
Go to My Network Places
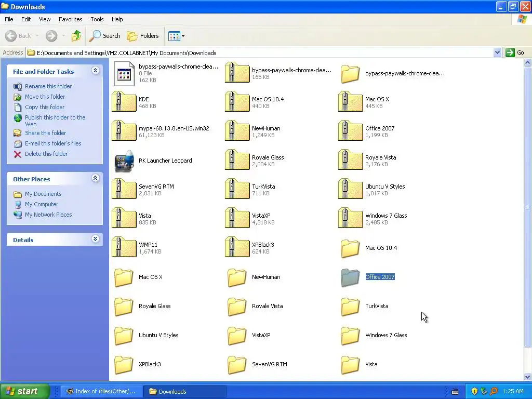[48, 215]
